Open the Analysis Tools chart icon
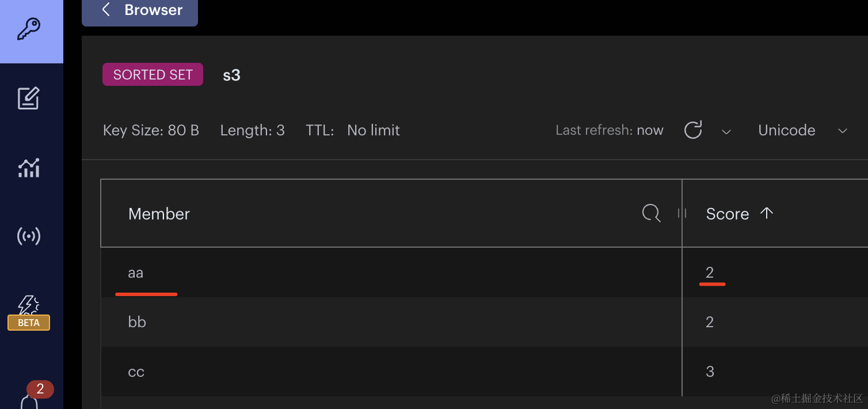The height and width of the screenshot is (409, 868). click(x=29, y=168)
